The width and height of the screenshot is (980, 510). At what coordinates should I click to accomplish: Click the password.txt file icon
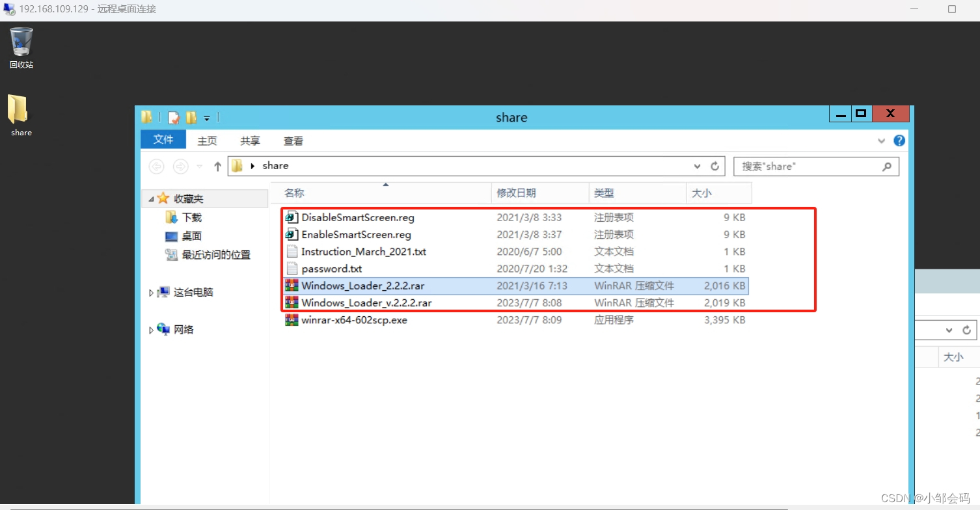coord(292,268)
